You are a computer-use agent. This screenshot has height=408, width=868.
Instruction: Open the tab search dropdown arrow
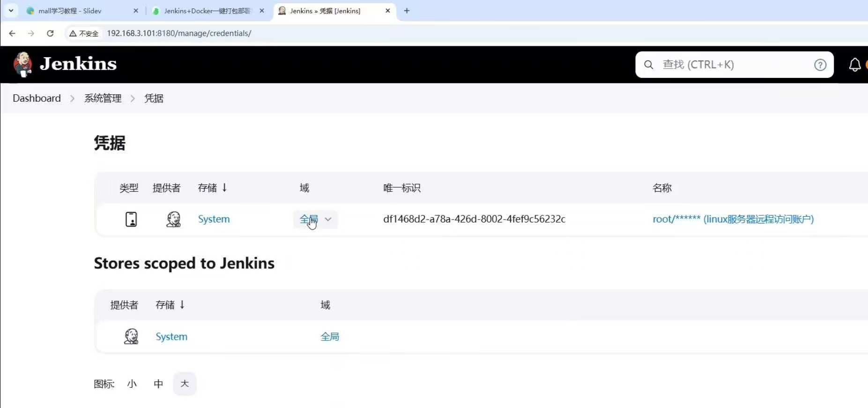coord(11,10)
